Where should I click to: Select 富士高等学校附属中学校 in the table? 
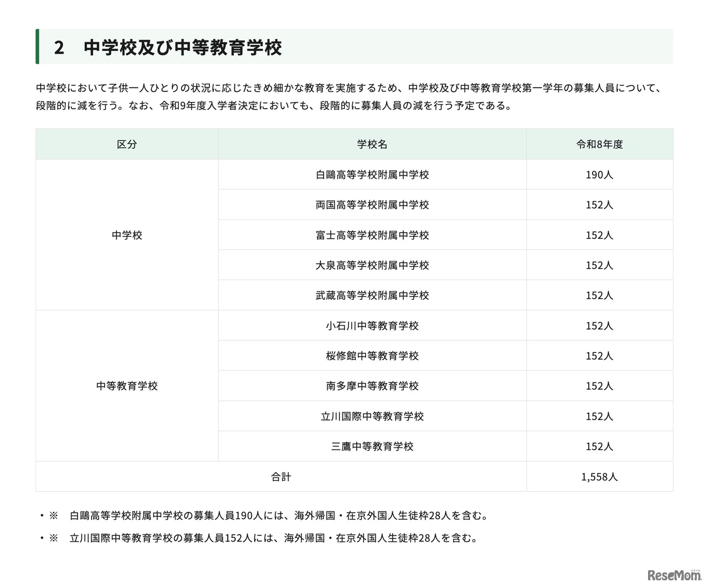click(x=372, y=234)
